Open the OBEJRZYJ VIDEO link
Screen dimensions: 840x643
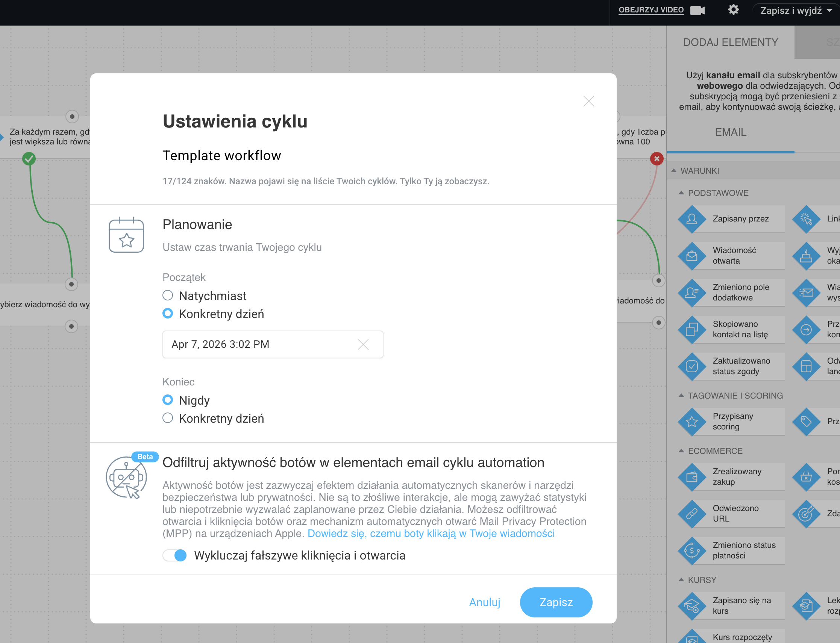click(x=651, y=9)
